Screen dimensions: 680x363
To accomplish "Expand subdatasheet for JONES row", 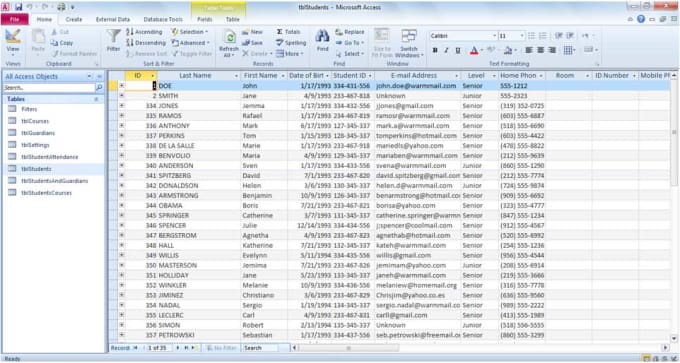I will (121, 105).
